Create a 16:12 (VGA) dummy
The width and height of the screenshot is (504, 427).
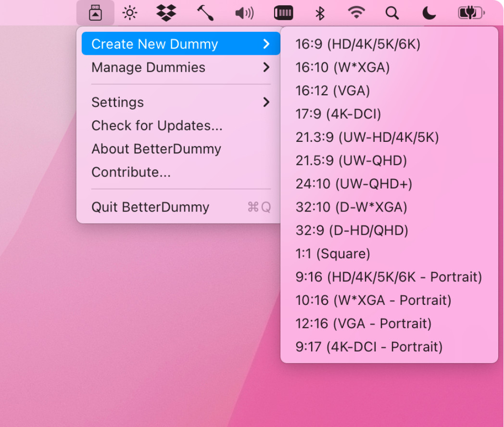tap(389, 90)
